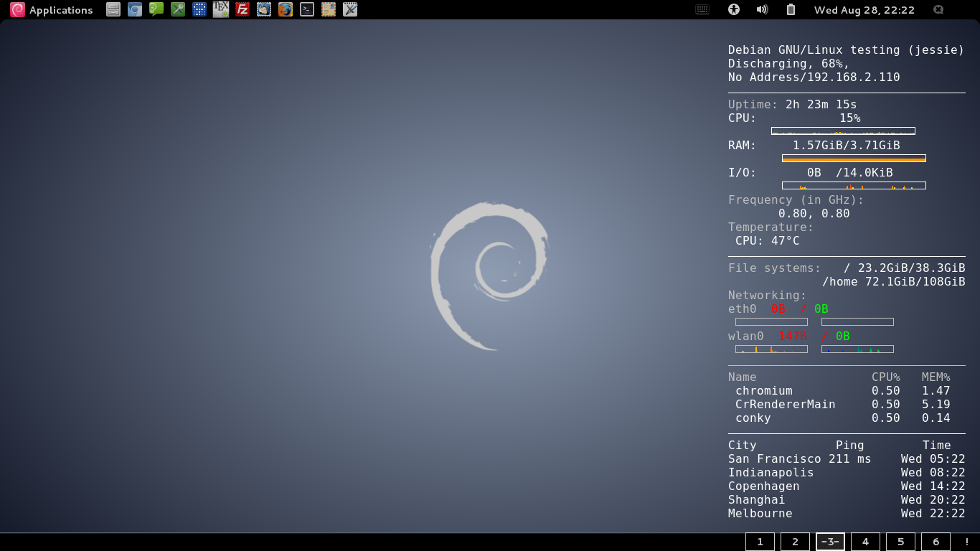Click the '1.57GiB/3.71GiB' RAM value
The width and height of the screenshot is (980, 551).
pos(847,146)
